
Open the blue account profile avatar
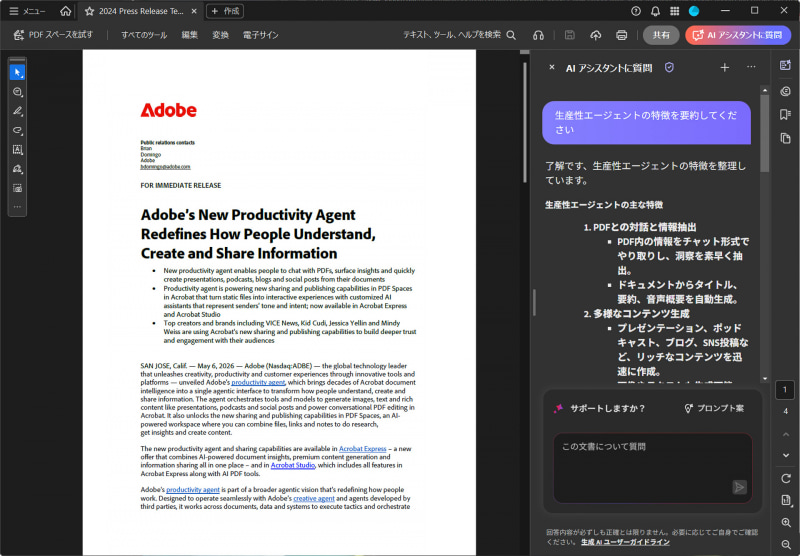click(x=694, y=11)
